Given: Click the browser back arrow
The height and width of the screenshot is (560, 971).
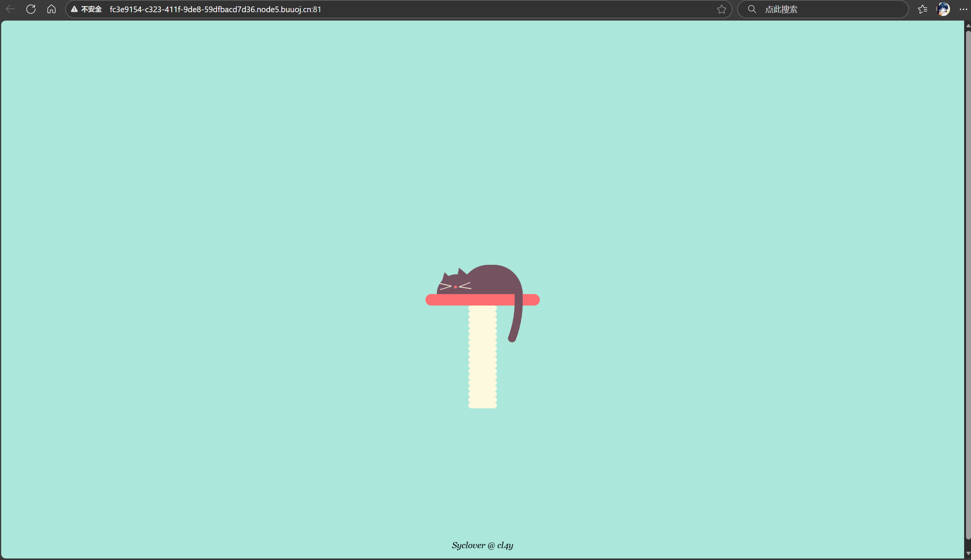Looking at the screenshot, I should tap(10, 9).
